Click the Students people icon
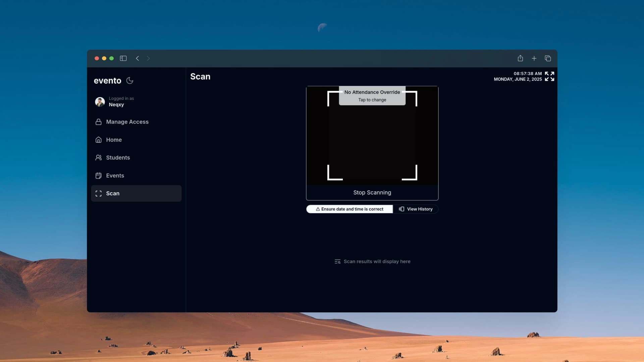 (x=98, y=158)
